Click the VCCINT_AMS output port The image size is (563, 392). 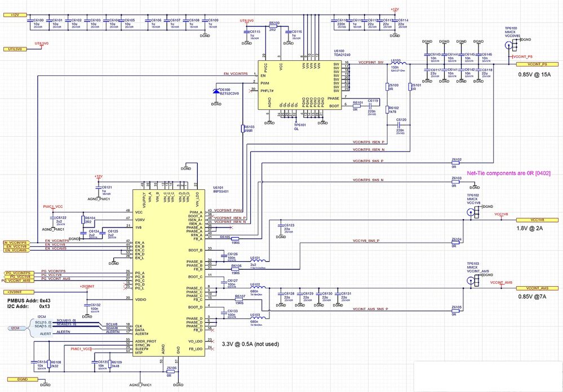(537, 288)
